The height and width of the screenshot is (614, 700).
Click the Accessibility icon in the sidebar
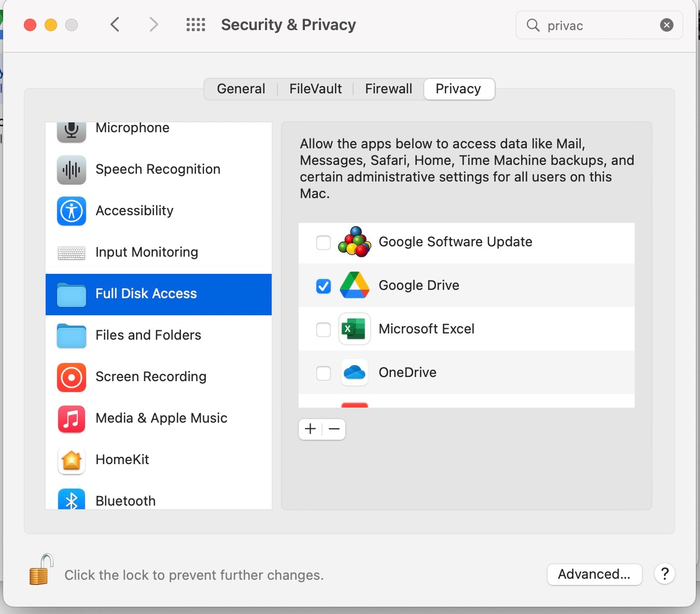coord(72,211)
